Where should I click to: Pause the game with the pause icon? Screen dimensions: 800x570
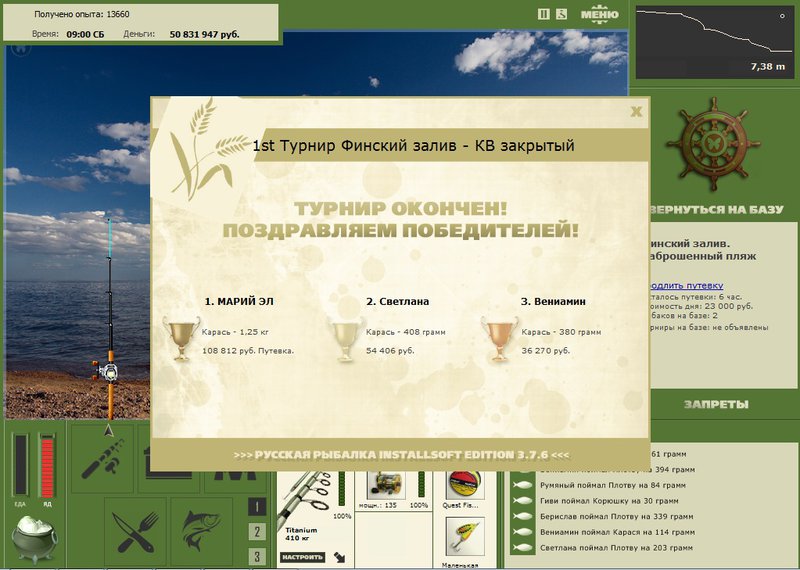tap(544, 14)
